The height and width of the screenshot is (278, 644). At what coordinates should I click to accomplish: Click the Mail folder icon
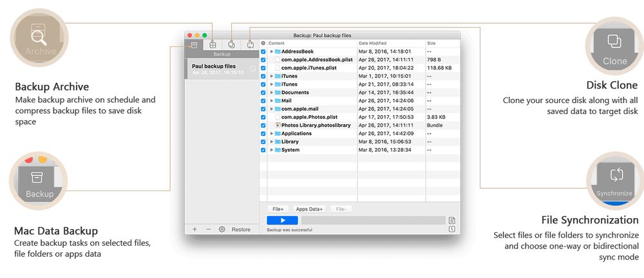point(278,100)
